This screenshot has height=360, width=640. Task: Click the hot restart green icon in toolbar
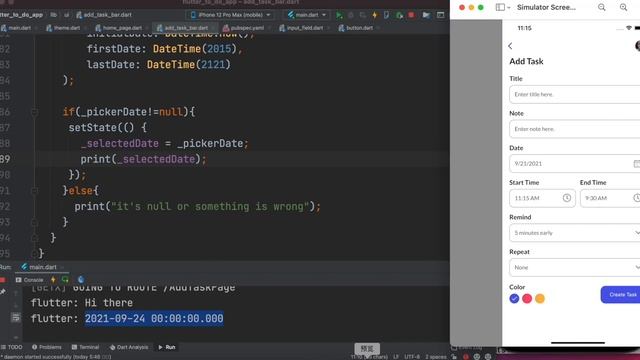point(399,15)
